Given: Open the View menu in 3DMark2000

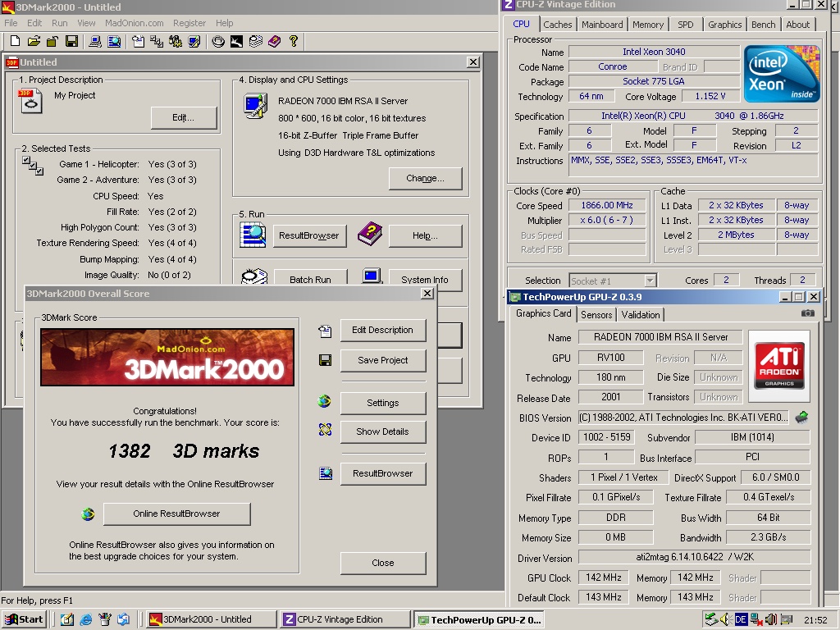Looking at the screenshot, I should (85, 23).
